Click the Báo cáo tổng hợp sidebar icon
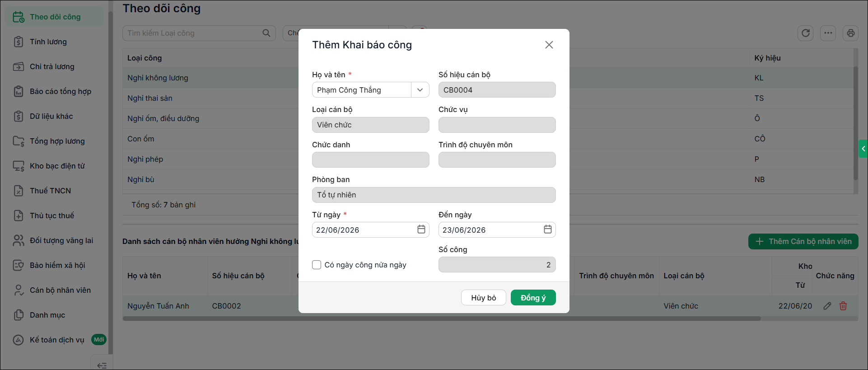This screenshot has width=868, height=370. pyautogui.click(x=19, y=92)
